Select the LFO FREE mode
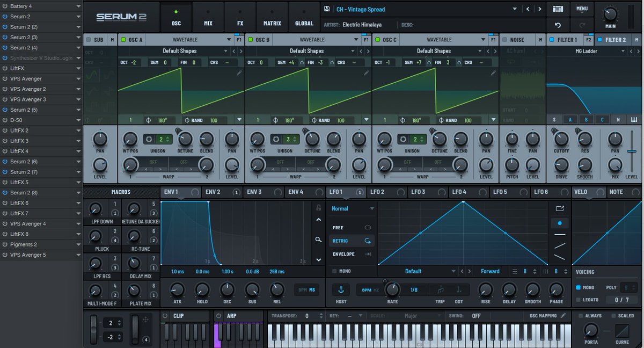This screenshot has height=348, width=644. [352, 228]
